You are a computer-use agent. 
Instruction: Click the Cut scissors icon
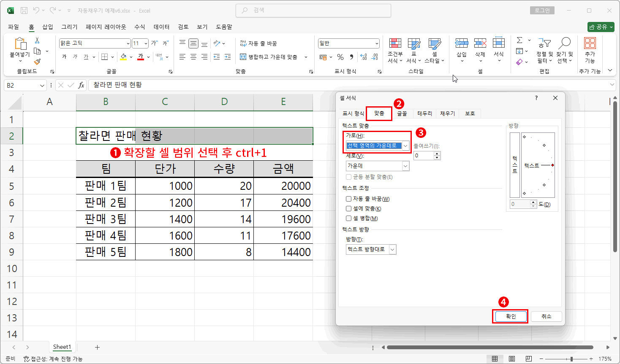click(37, 40)
